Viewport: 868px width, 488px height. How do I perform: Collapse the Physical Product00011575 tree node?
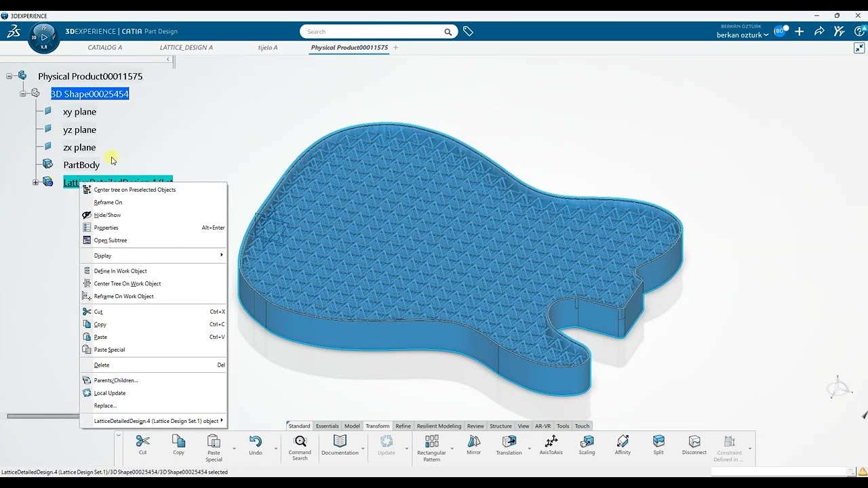click(9, 77)
